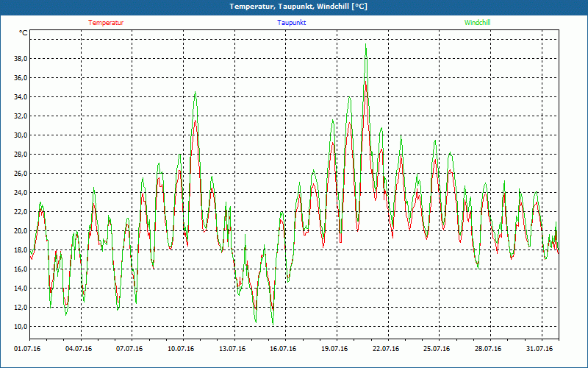Click the green Windchill legend label
The image size is (588, 368).
coord(477,23)
